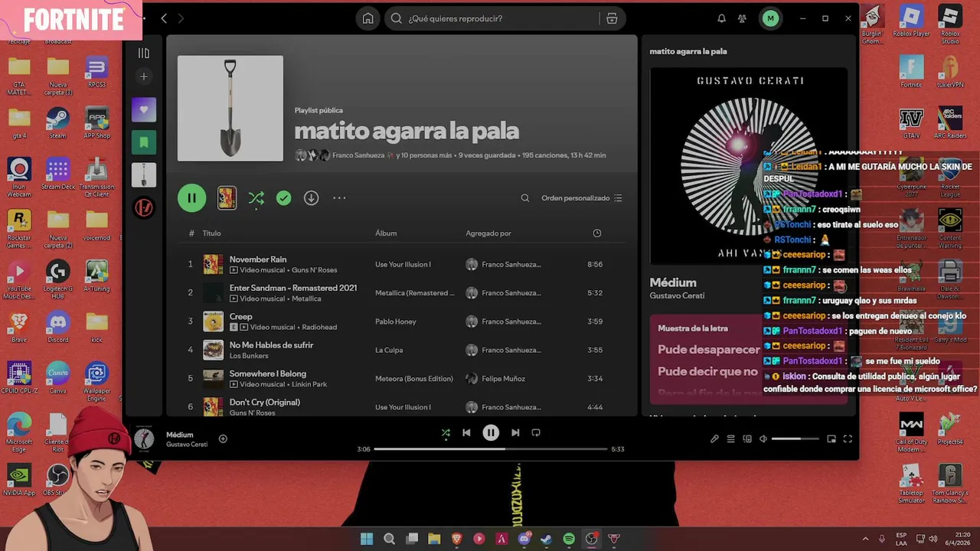
Task: Seek on the song progress bar
Action: 491,449
